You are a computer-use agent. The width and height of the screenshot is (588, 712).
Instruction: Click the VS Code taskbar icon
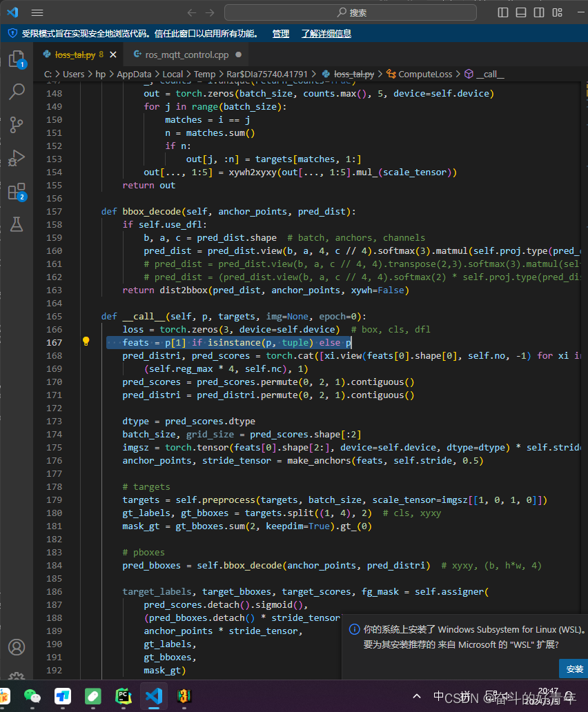tap(154, 696)
